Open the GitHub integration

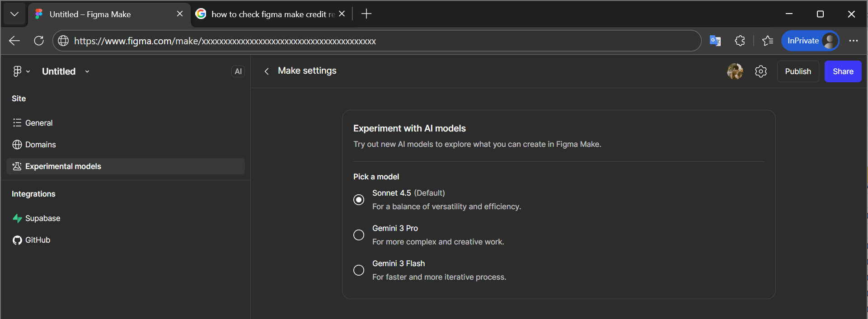[x=126, y=240]
